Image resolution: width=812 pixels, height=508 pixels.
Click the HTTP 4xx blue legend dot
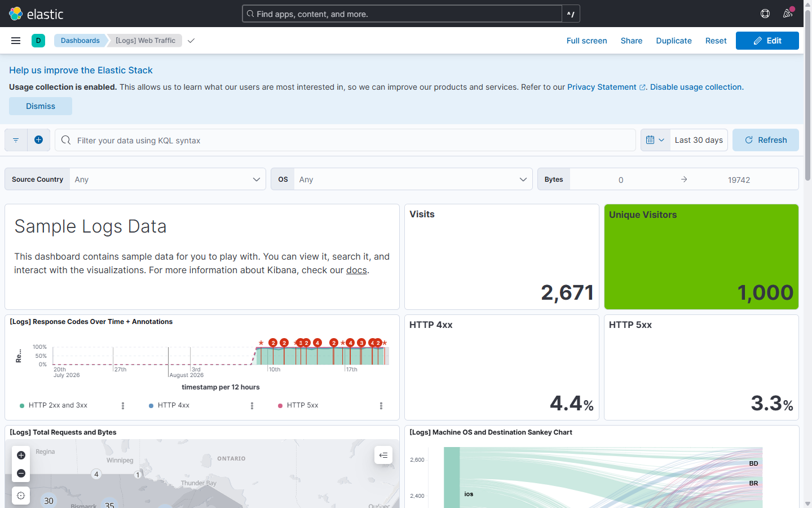pyautogui.click(x=151, y=406)
